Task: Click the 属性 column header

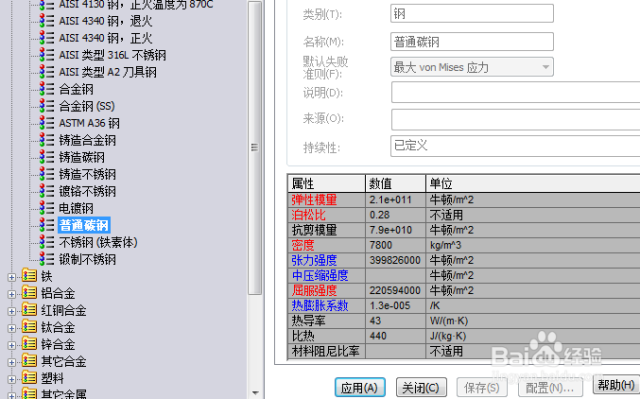Action: 327,184
